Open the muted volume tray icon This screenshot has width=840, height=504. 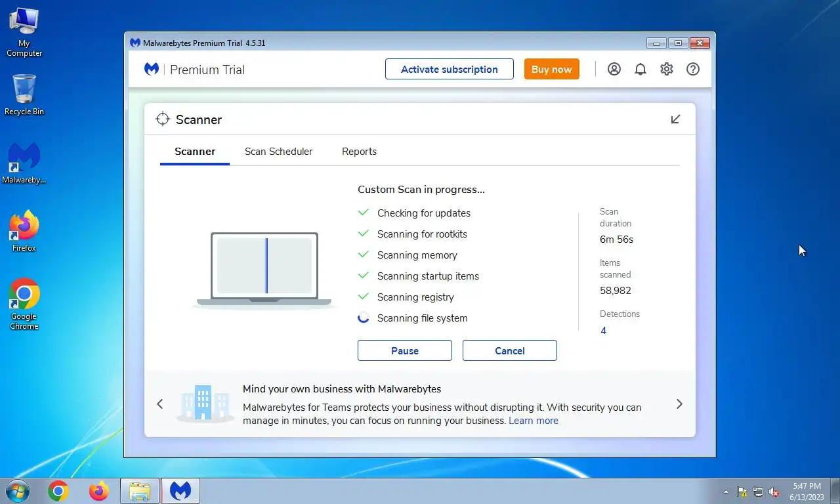coord(774,492)
